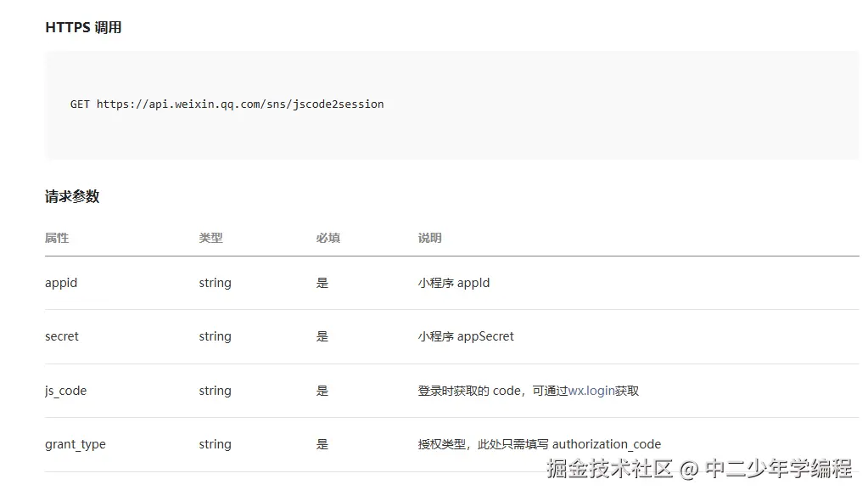Open the wx.login link
Screen dimensions: 868x496
coord(591,392)
